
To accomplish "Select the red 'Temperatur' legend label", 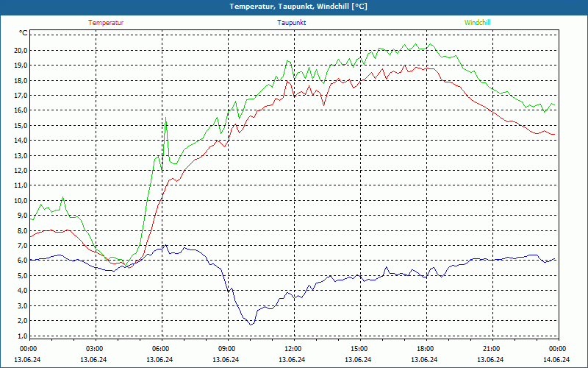I will [x=106, y=23].
